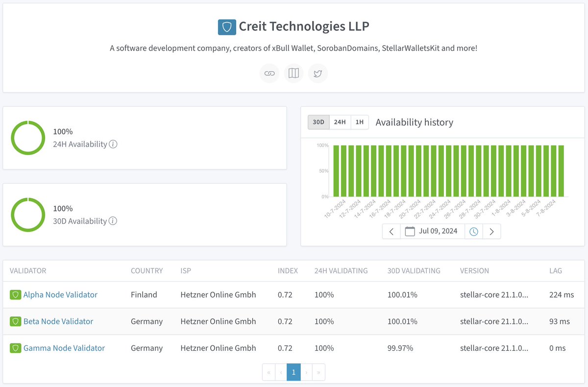
Task: Click Germany in Beta Node row
Action: coord(147,321)
